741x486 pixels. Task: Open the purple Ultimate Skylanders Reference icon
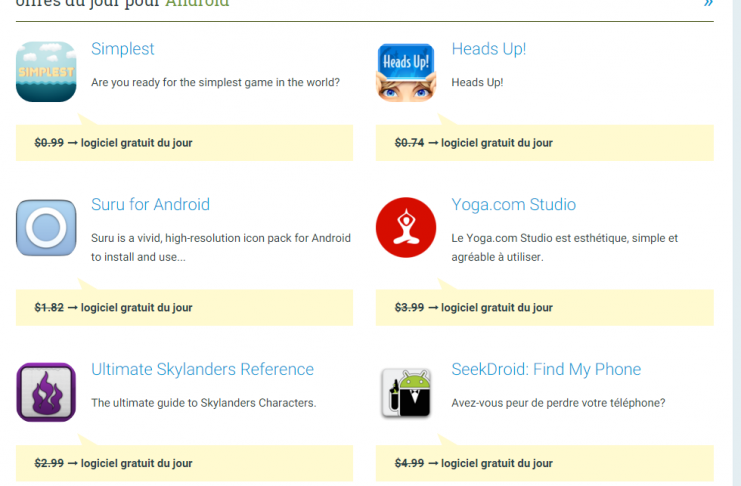point(46,392)
